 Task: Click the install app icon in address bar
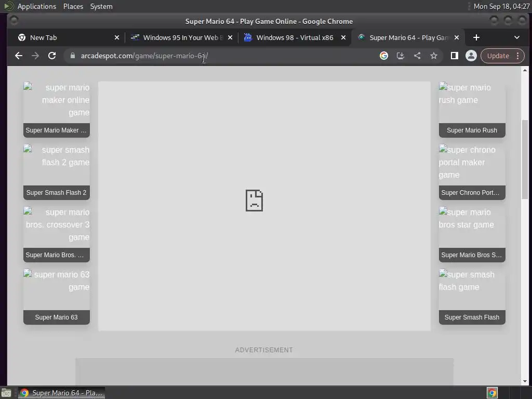401,56
